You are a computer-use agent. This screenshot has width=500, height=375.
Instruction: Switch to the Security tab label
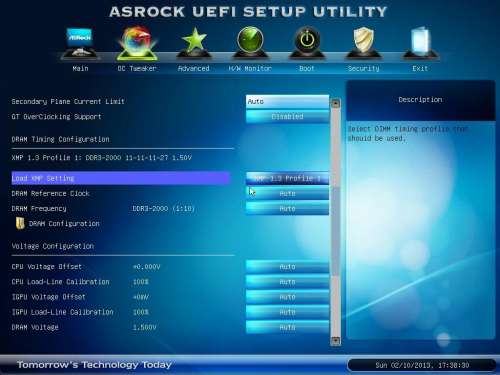coord(364,69)
